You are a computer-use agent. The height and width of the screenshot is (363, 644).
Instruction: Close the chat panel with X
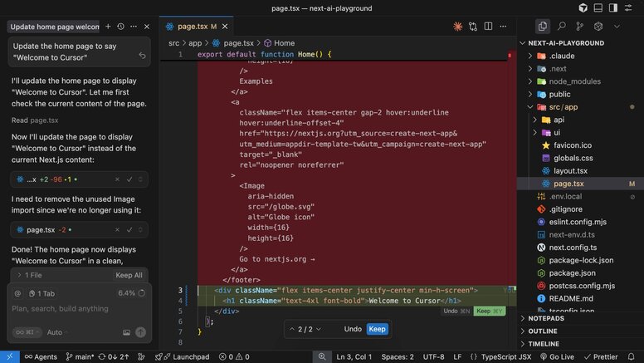(x=147, y=27)
